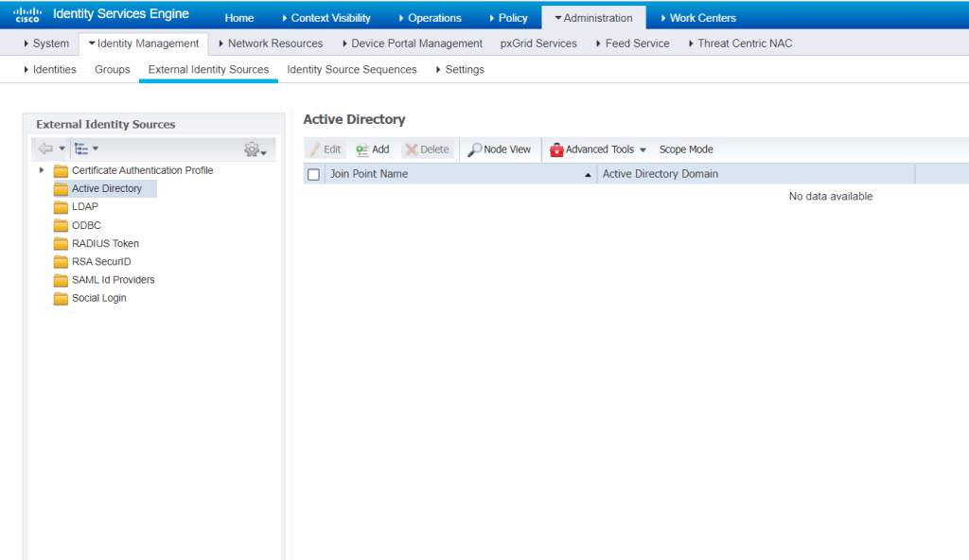The height and width of the screenshot is (560, 969).
Task: Click the Identity Services Engine title
Action: click(121, 13)
